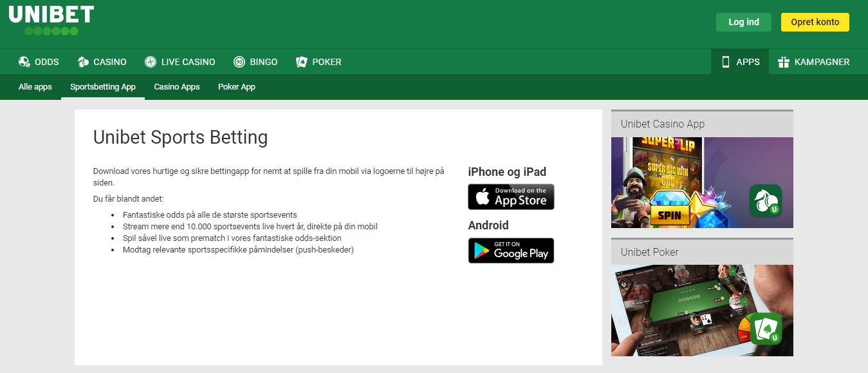This screenshot has height=373, width=868.
Task: Click 'Spil såvel live som prematch' line
Action: (x=232, y=238)
